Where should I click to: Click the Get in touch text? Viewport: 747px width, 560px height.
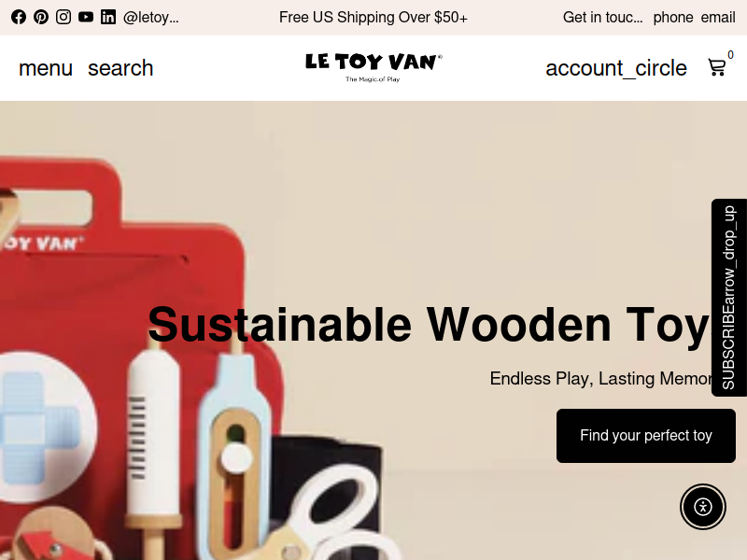click(602, 17)
